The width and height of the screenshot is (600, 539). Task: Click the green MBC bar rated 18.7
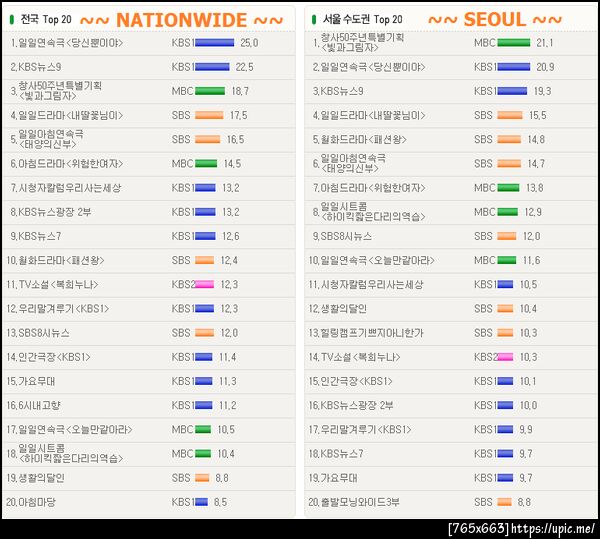pyautogui.click(x=210, y=91)
